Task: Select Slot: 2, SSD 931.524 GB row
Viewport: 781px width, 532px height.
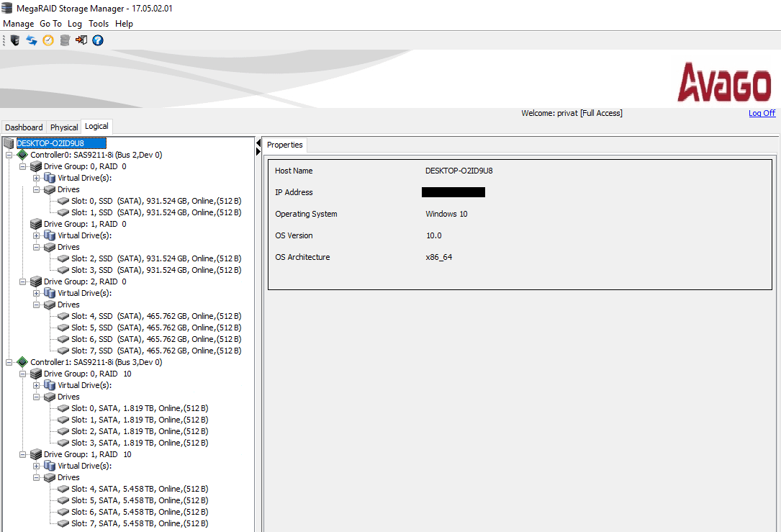Action: [156, 258]
